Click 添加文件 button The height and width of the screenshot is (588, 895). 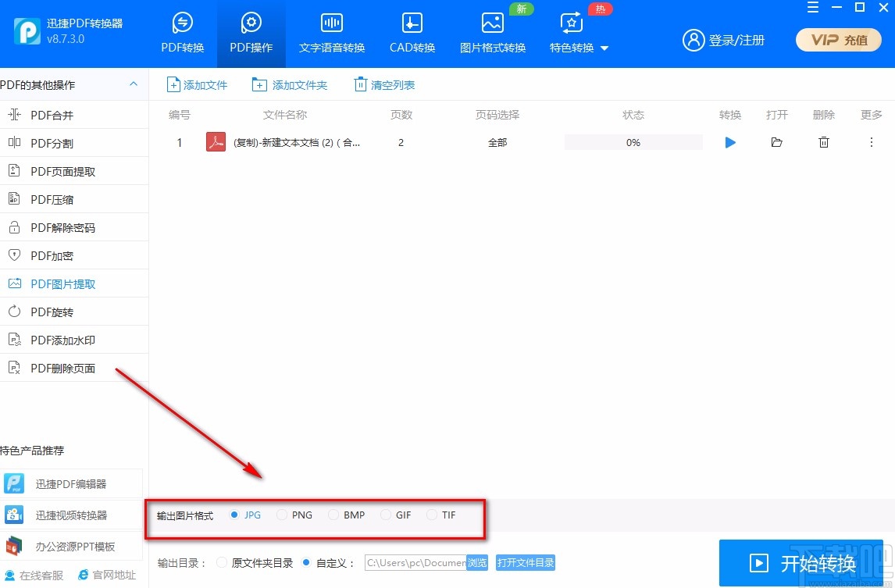[197, 85]
